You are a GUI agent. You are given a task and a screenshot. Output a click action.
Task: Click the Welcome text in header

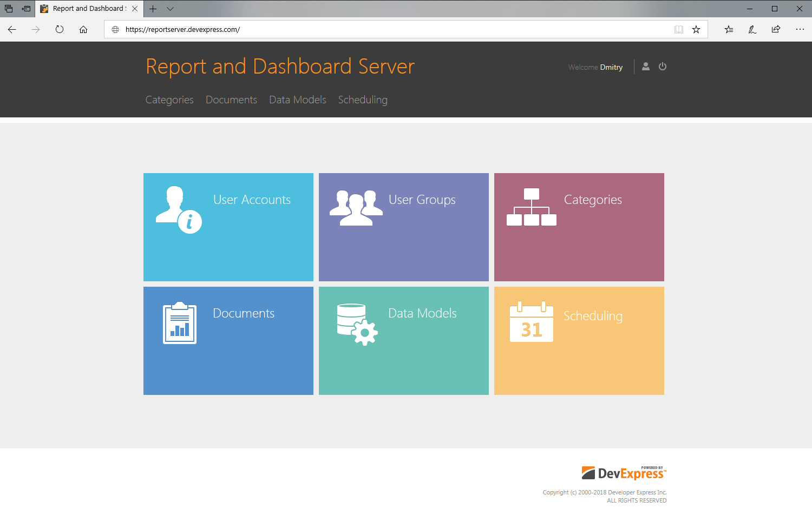(583, 67)
